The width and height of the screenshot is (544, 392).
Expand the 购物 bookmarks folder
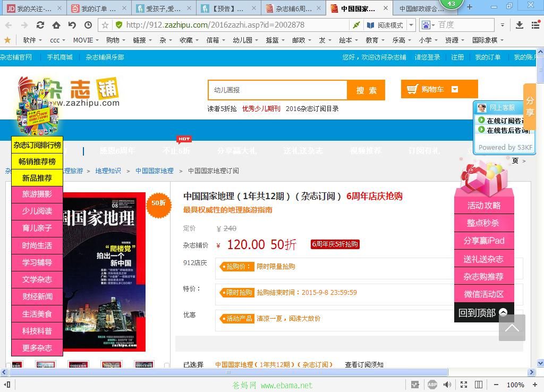[115, 40]
